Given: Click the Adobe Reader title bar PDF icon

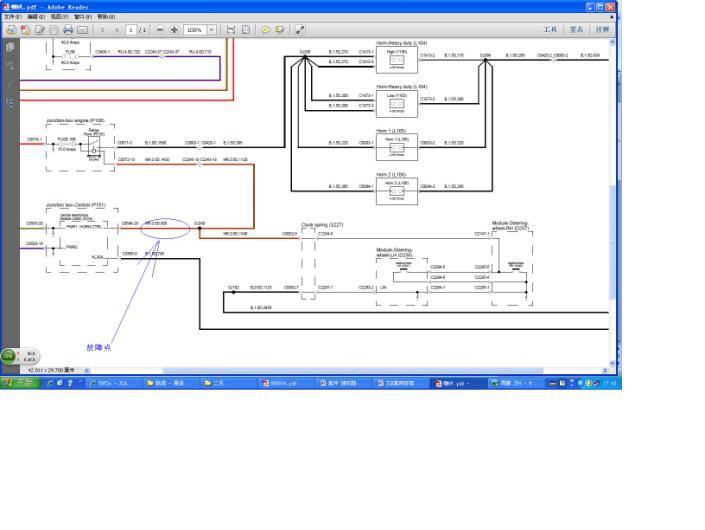Looking at the screenshot, I should 6,7.
